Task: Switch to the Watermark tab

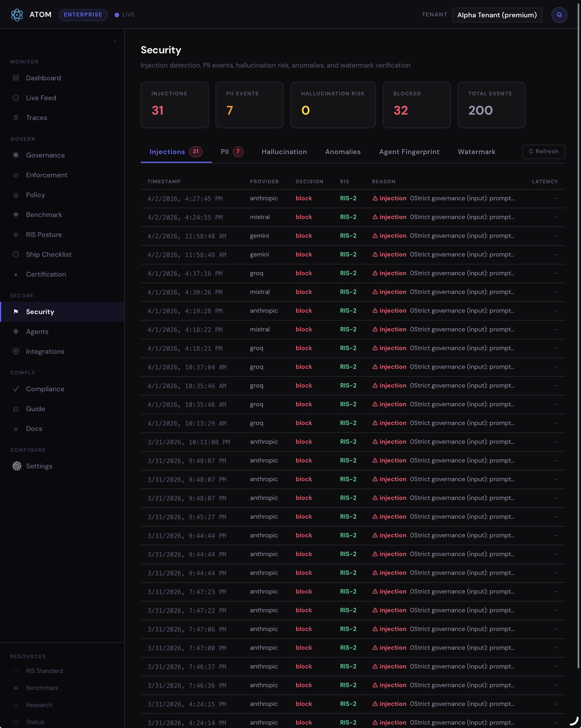Action: click(476, 152)
